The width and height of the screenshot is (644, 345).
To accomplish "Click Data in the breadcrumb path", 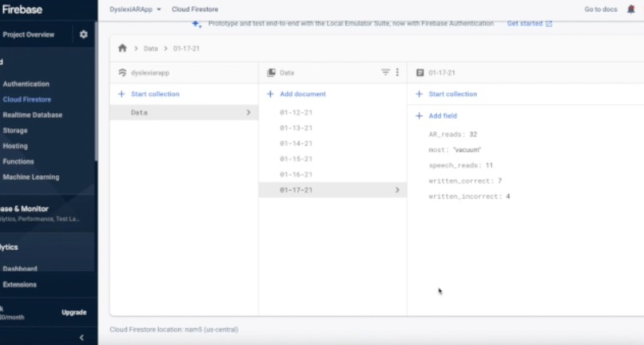I will [151, 49].
